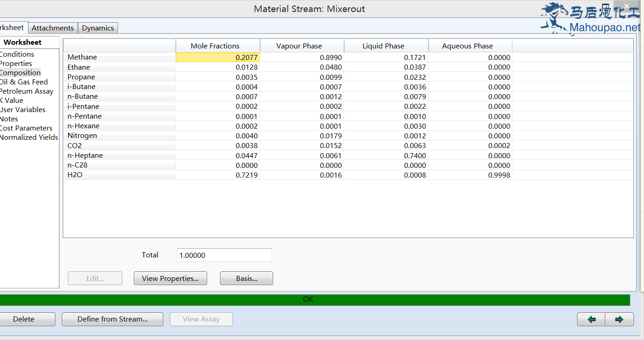Click the green OK status bar

[x=308, y=299]
